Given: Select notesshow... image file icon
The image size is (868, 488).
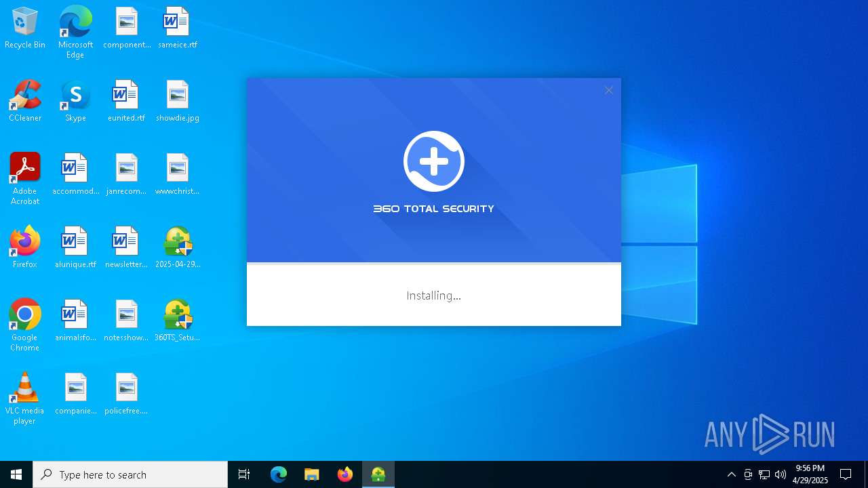Looking at the screenshot, I should click(x=127, y=321).
